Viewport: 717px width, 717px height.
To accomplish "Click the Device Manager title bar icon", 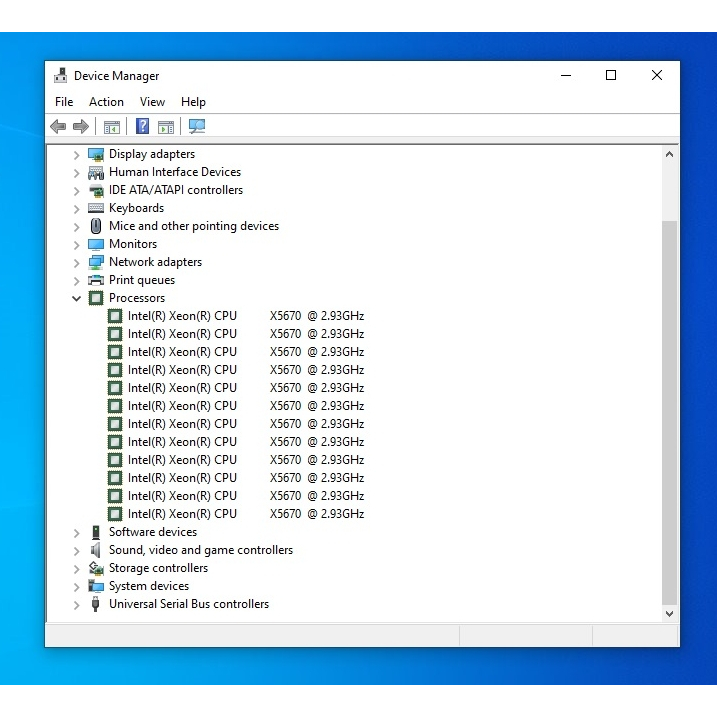I will 60,75.
